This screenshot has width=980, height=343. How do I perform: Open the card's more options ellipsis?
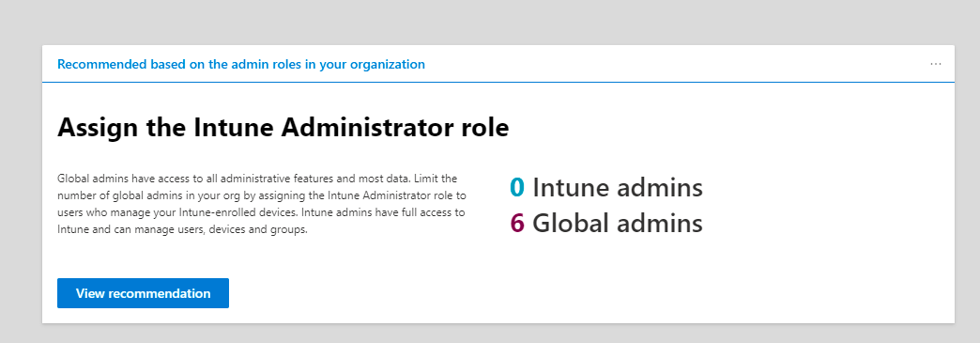[x=935, y=64]
